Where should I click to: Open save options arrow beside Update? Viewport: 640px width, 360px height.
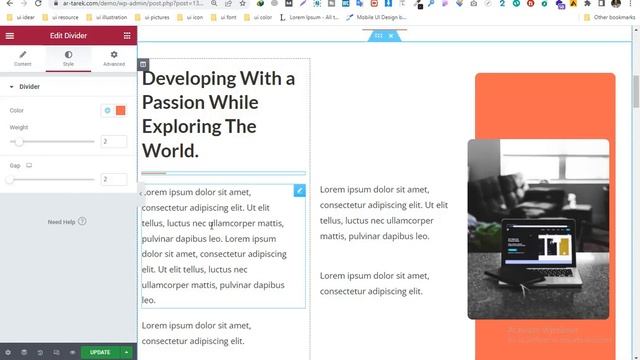tap(127, 352)
